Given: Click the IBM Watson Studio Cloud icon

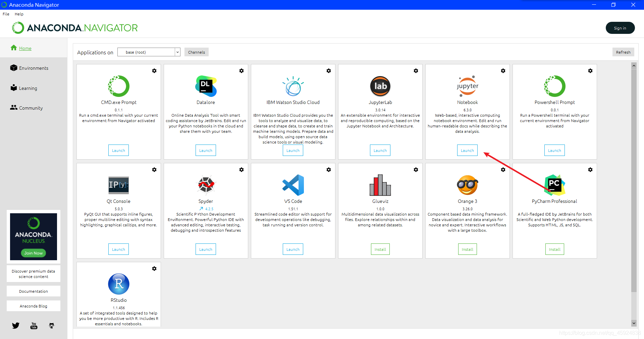Looking at the screenshot, I should pyautogui.click(x=293, y=86).
